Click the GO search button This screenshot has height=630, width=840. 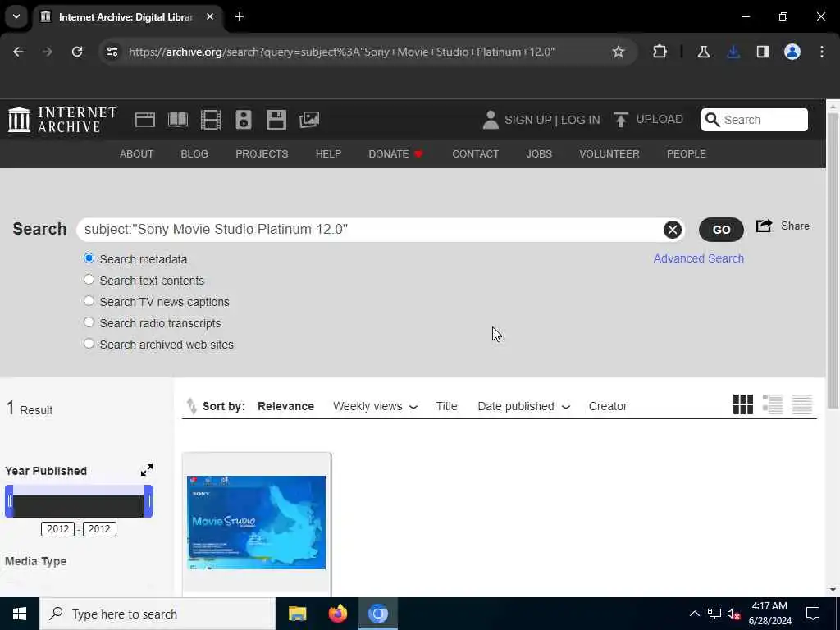[721, 230]
